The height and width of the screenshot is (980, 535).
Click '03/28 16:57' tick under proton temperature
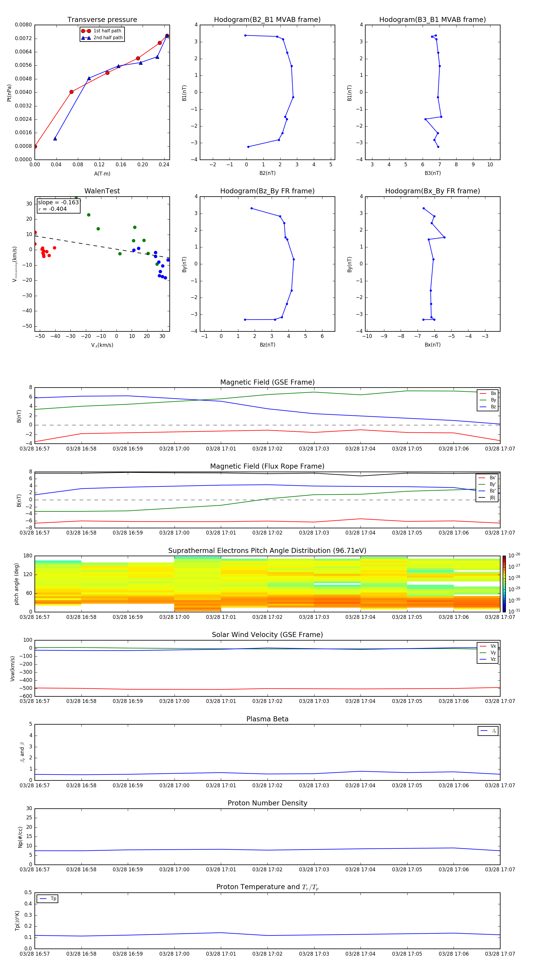(x=35, y=954)
